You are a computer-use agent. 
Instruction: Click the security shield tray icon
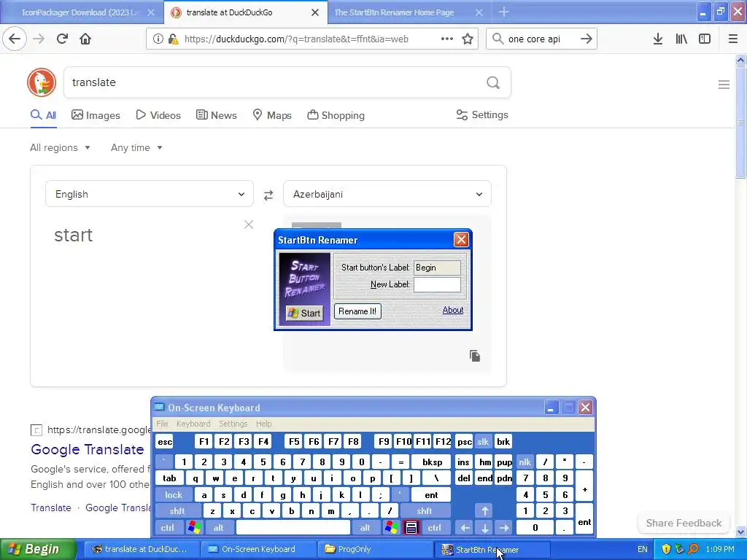point(666,549)
